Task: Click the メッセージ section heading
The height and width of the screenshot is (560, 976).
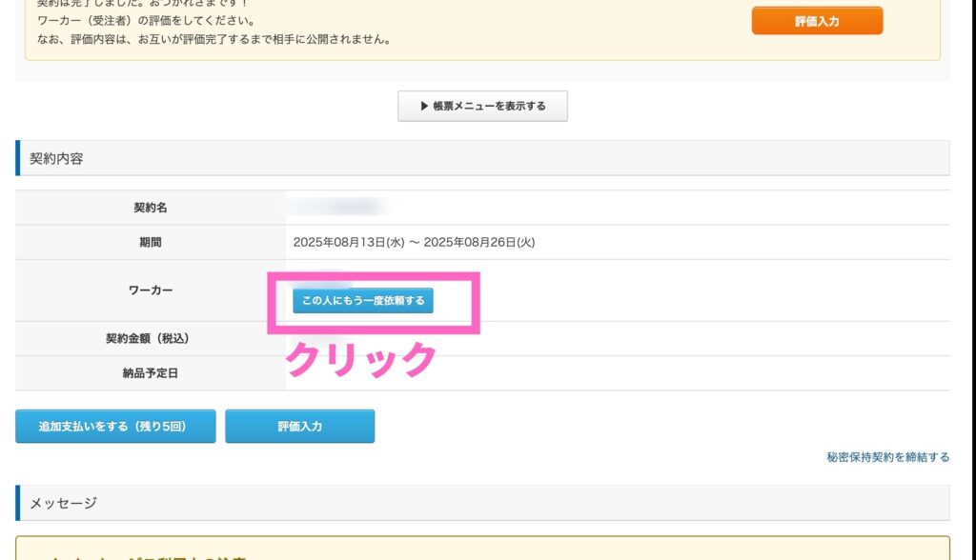Action: pos(63,503)
